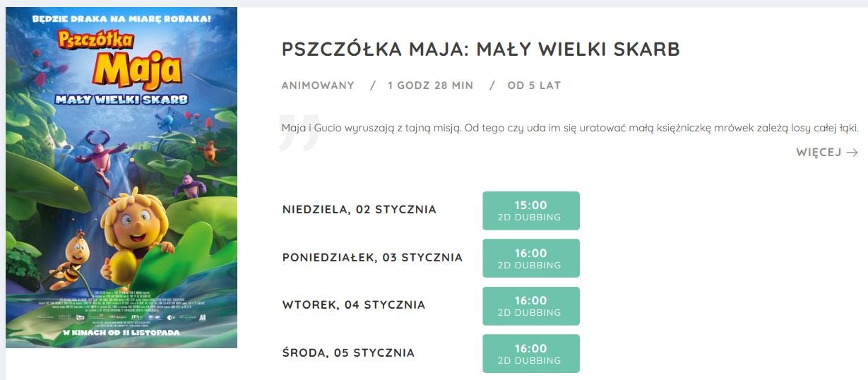Open the movie poster thumbnail
Image resolution: width=868 pixels, height=380 pixels.
[x=121, y=177]
